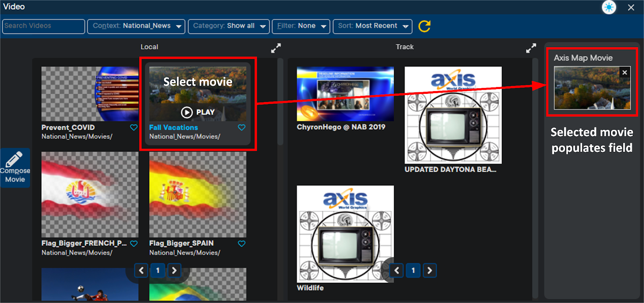Favorite the Flag_Bigger_SPAIN video
Screen dimensions: 644x303
(x=242, y=244)
